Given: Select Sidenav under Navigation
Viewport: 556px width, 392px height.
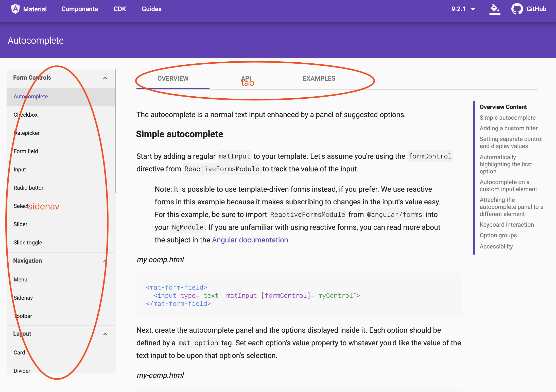Looking at the screenshot, I should [x=23, y=298].
